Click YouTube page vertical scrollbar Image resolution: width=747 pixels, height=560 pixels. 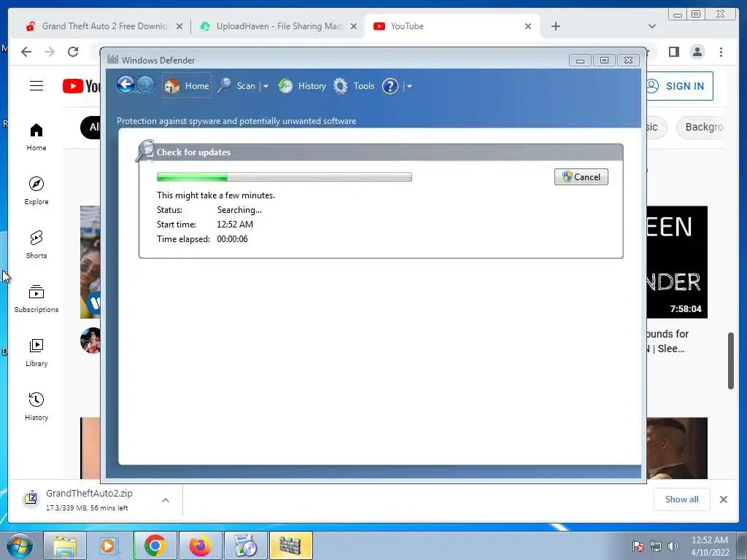pos(731,360)
